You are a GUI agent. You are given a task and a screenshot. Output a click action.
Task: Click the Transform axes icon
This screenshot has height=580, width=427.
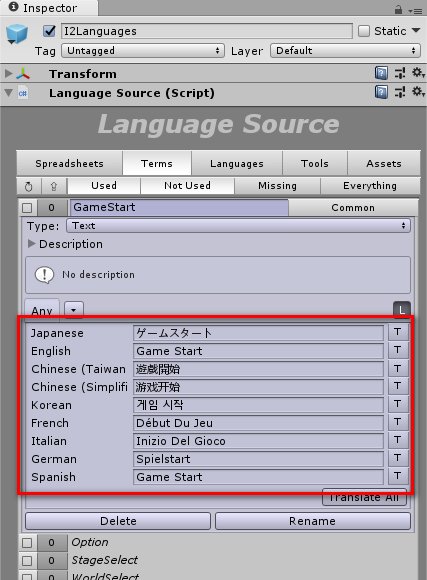[23, 74]
